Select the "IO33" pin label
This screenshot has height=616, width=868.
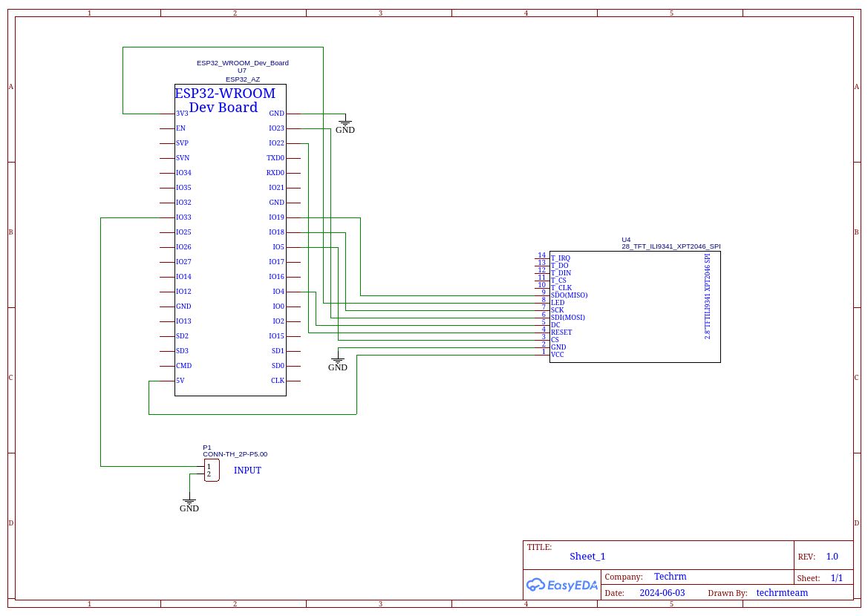(x=183, y=217)
